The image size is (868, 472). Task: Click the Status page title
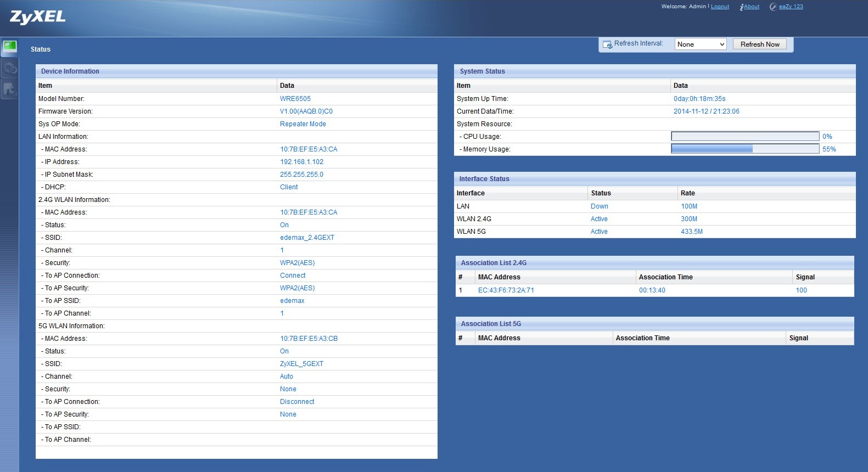tap(41, 49)
